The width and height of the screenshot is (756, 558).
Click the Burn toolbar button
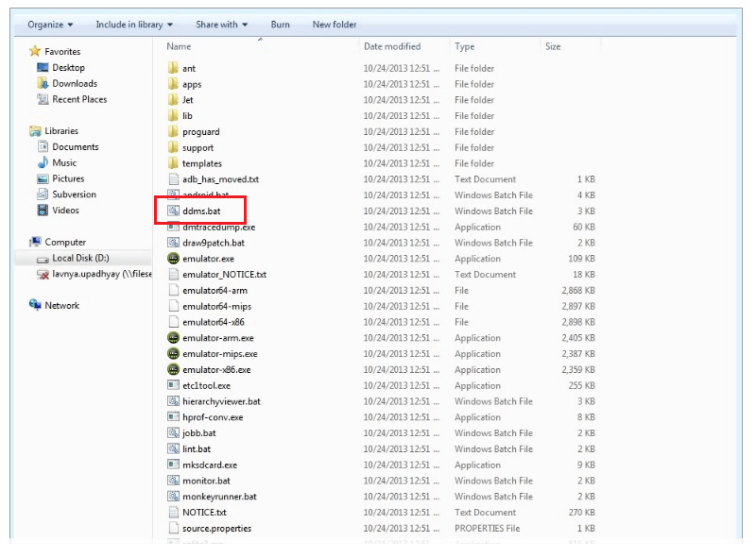[280, 25]
